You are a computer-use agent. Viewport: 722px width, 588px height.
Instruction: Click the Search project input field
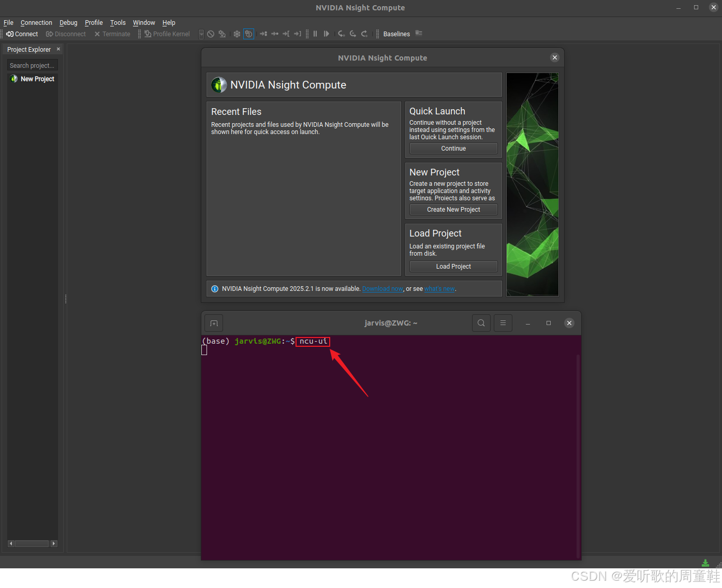pos(32,66)
